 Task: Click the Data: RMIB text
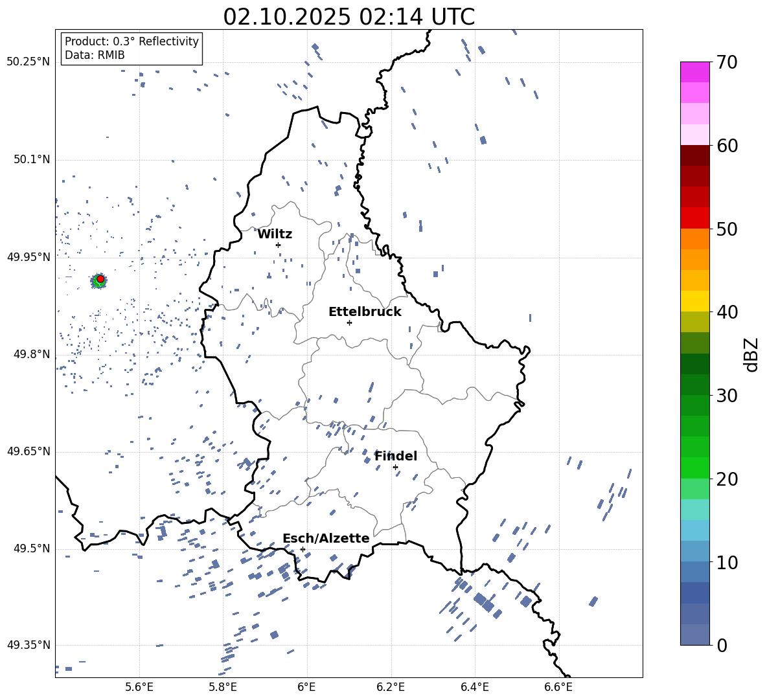pos(95,55)
